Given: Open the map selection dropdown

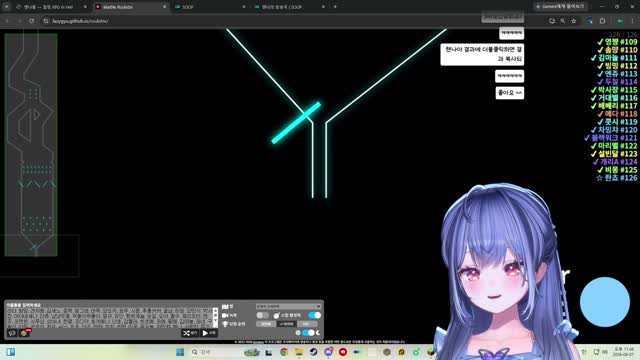Looking at the screenshot, I should click(288, 306).
